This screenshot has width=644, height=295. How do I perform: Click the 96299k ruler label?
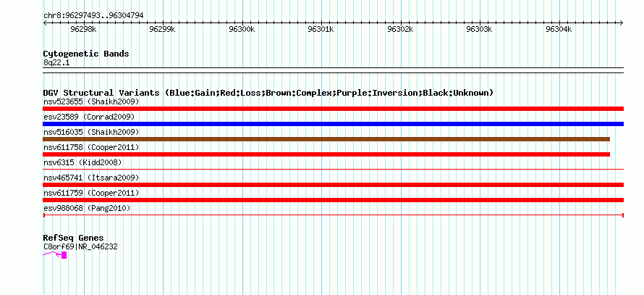tap(162, 29)
